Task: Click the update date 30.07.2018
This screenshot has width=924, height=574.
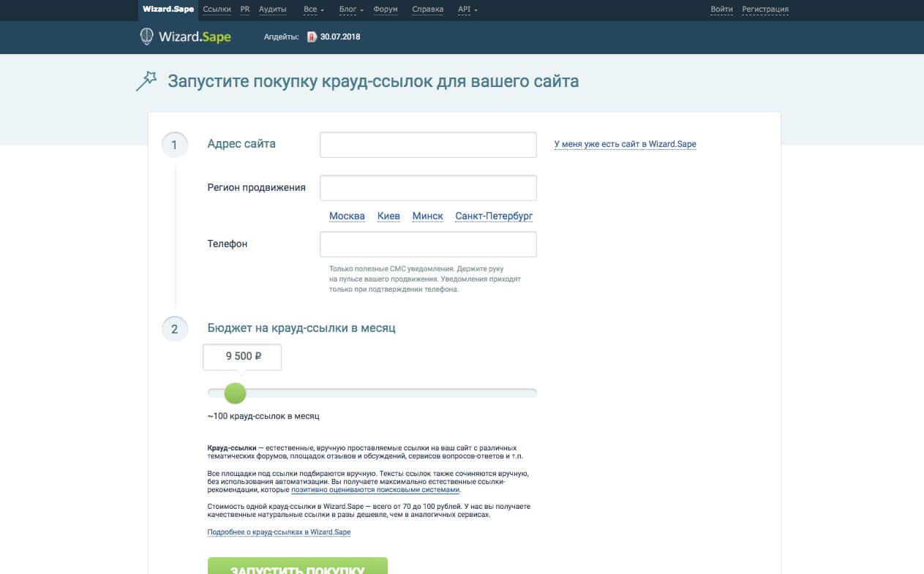Action: [340, 37]
